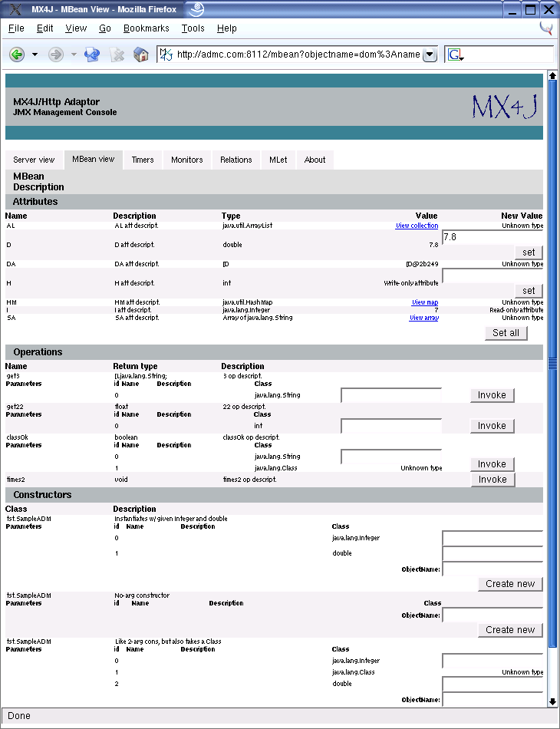560x729 pixels.
Task: Click the scrollbar up arrow
Action: (552, 75)
